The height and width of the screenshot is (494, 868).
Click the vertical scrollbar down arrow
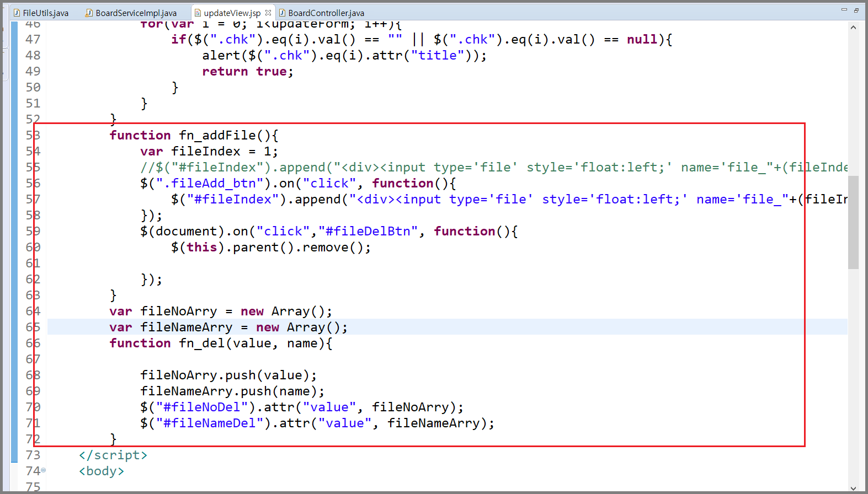[854, 488]
